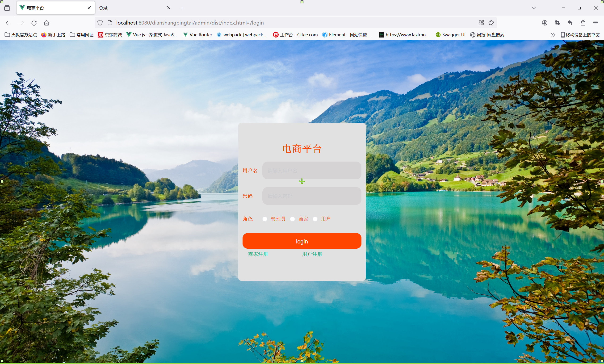Open the extensions puzzle icon
Image resolution: width=604 pixels, height=364 pixels.
click(583, 23)
